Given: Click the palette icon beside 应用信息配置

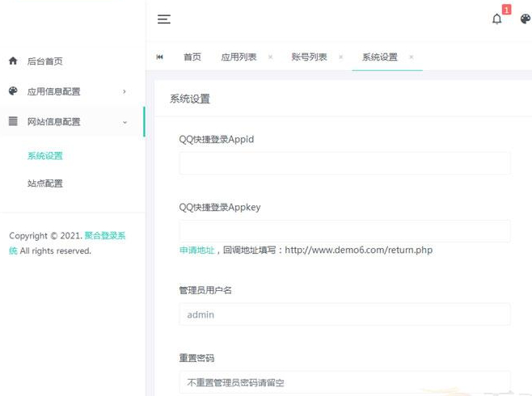Looking at the screenshot, I should point(13,91).
